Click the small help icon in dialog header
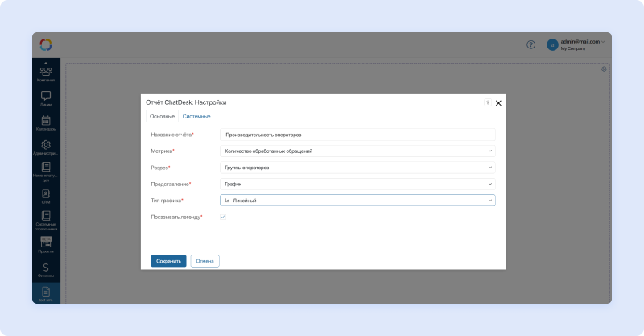This screenshot has width=644, height=336. click(487, 103)
